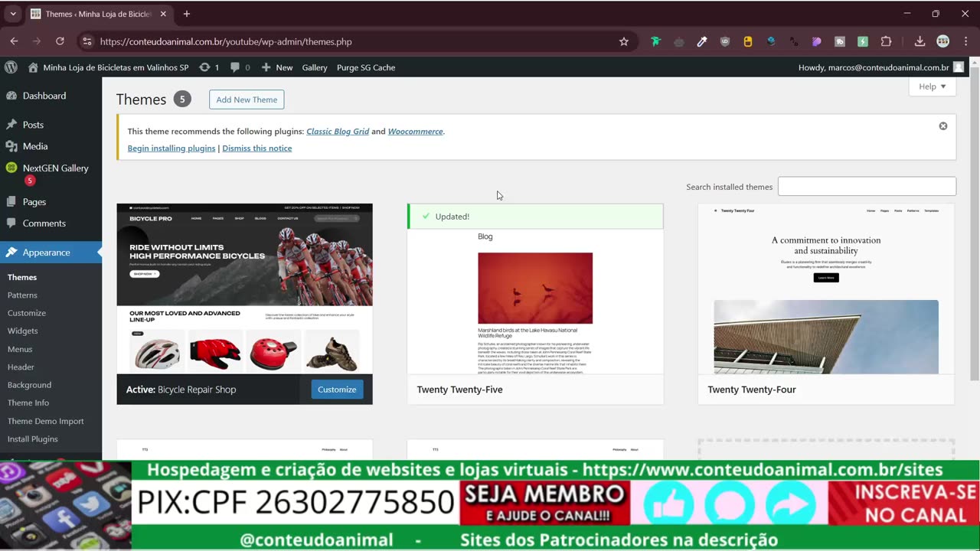Follow the Woocommerce plugin link
The image size is (980, 551).
(415, 132)
